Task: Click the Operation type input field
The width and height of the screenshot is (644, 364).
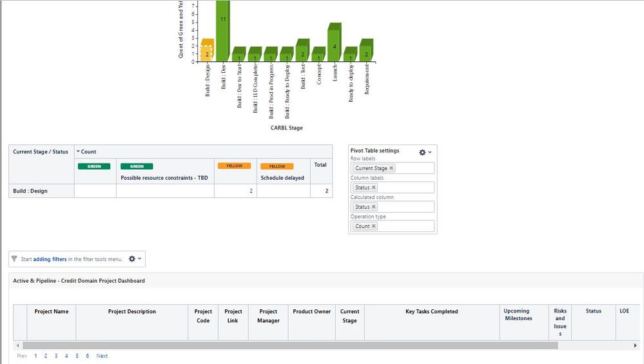Action: click(392, 226)
